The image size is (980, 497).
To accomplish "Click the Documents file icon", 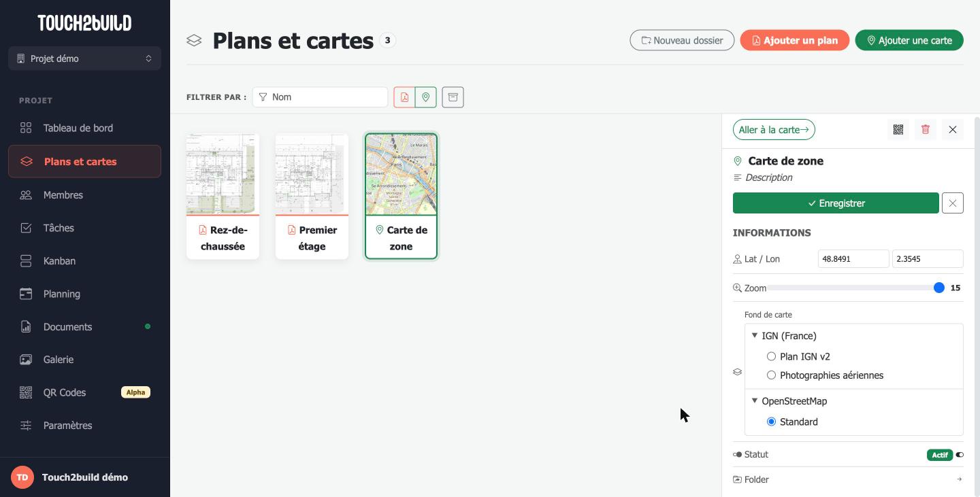I will pos(26,327).
